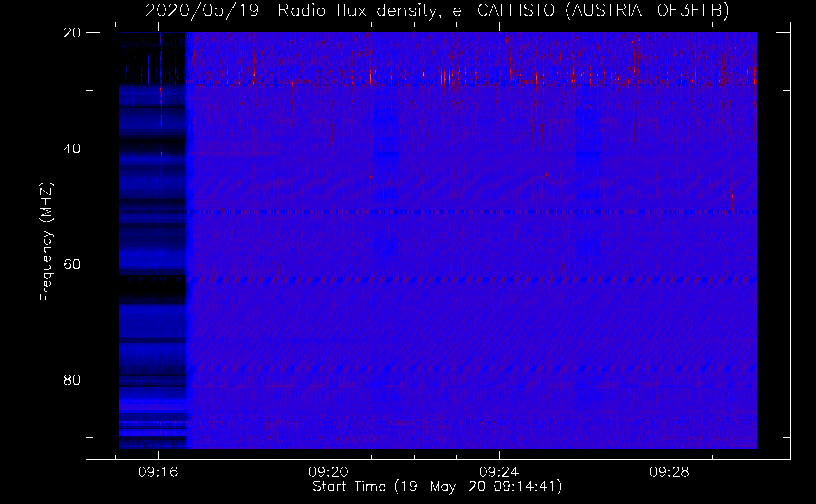Click the 09:28 time tick label
816x504 pixels.
[x=669, y=472]
